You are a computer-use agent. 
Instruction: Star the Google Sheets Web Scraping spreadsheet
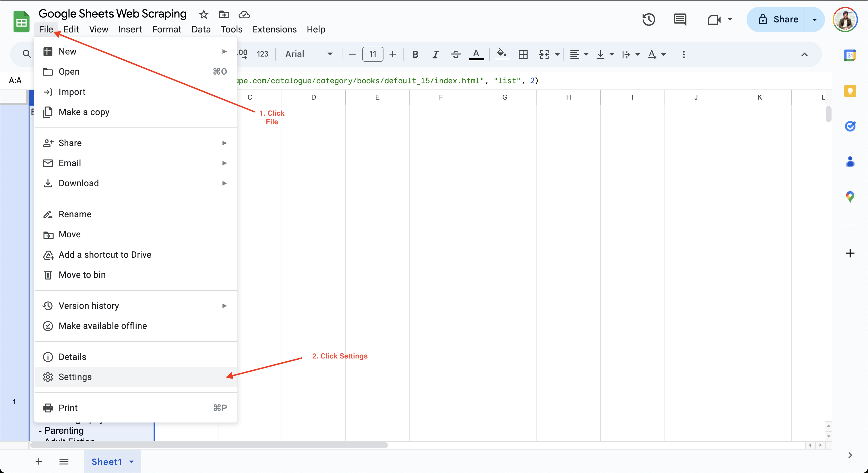click(203, 14)
